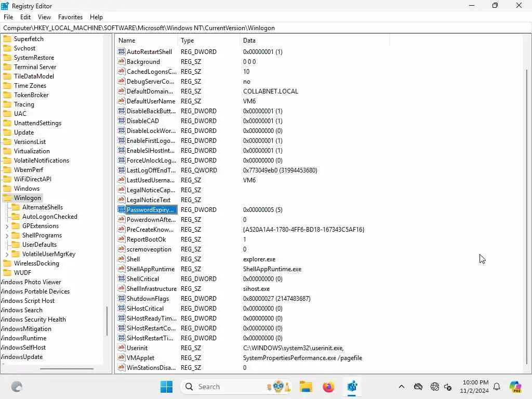Select the PasswordExpiry DWORD icon
Viewport: 532px width, 399px height.
[122, 209]
